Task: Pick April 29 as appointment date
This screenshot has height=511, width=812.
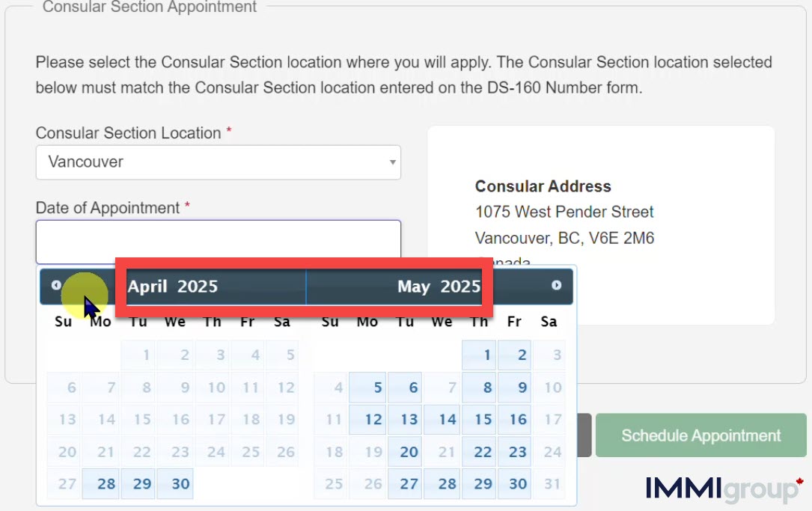Action: (138, 484)
